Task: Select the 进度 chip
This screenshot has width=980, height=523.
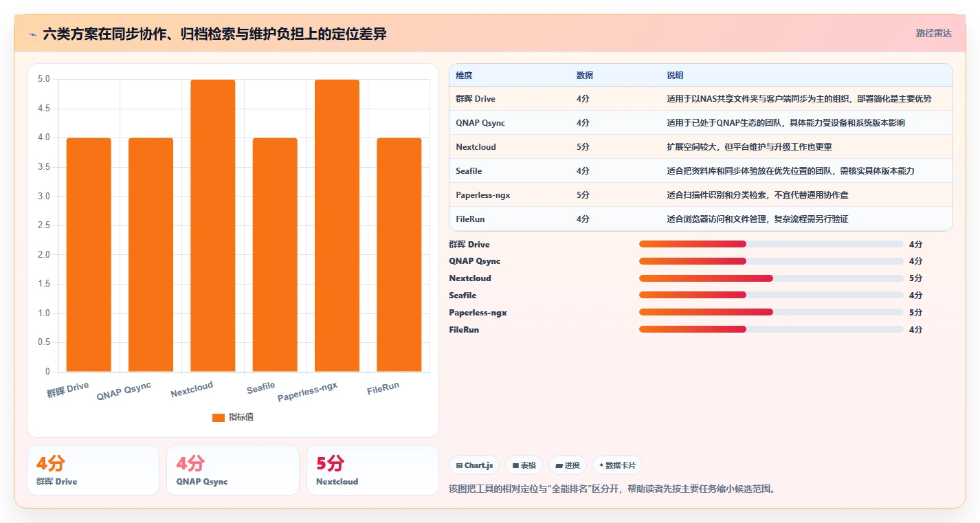Action: tap(568, 465)
